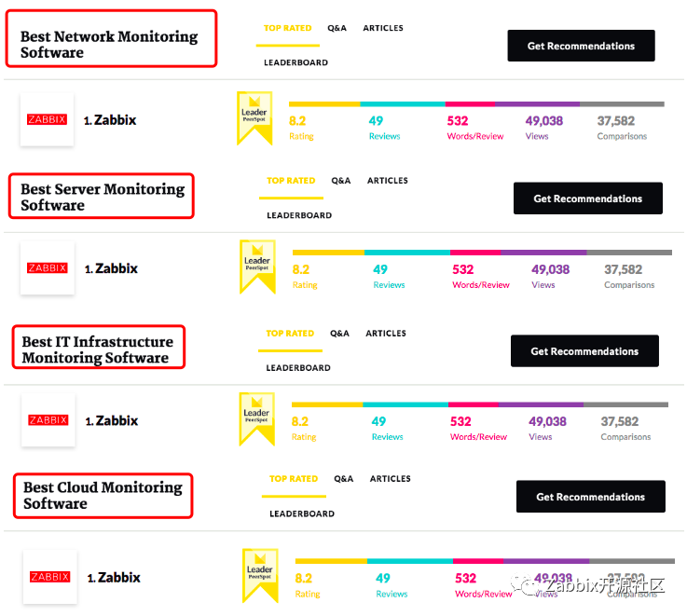
Task: Switch to Articles tab for Server Monitoring Software
Action: pos(387,181)
